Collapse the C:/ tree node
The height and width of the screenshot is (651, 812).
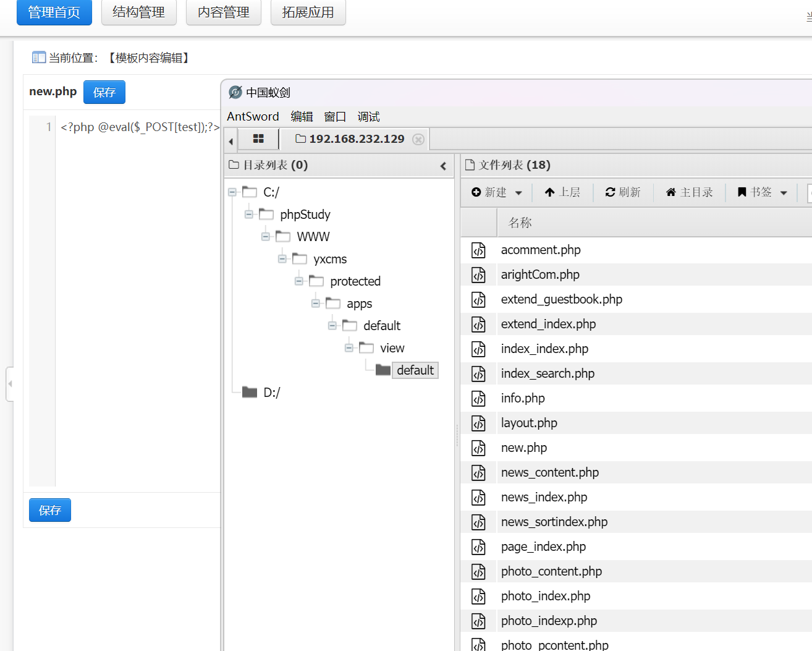(x=232, y=192)
